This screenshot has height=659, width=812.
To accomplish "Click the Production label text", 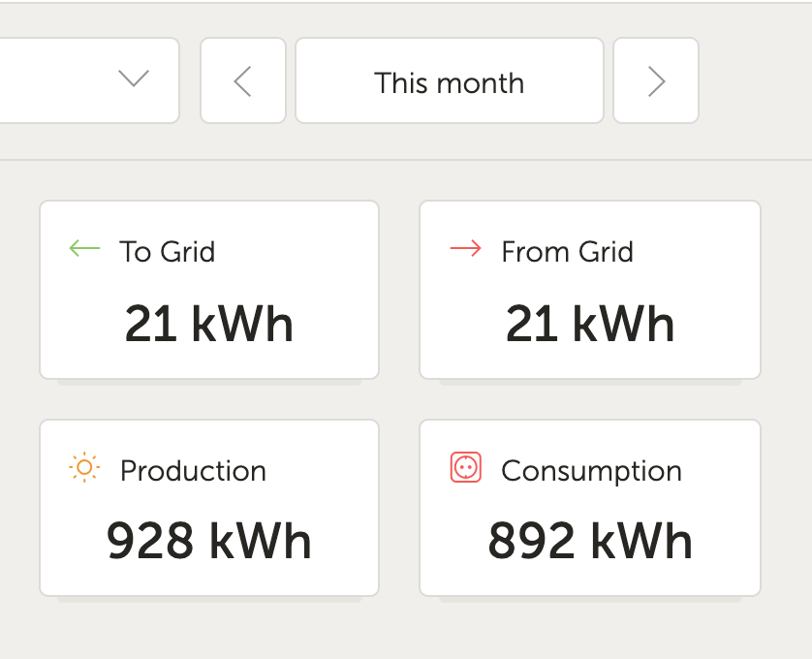I will (193, 471).
